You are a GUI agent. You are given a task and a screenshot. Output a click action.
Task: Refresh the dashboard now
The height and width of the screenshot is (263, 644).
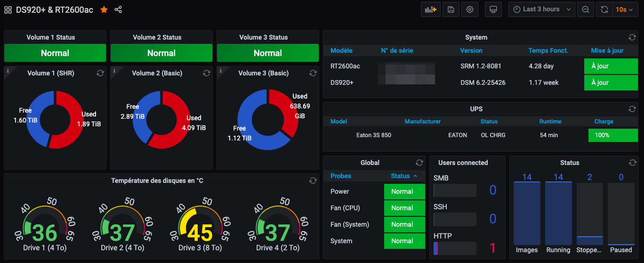click(604, 9)
